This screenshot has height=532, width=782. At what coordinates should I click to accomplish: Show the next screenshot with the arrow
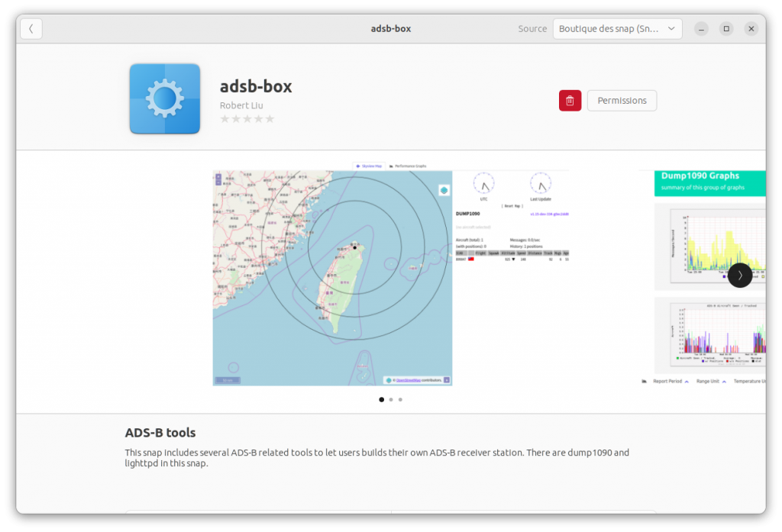(x=740, y=276)
